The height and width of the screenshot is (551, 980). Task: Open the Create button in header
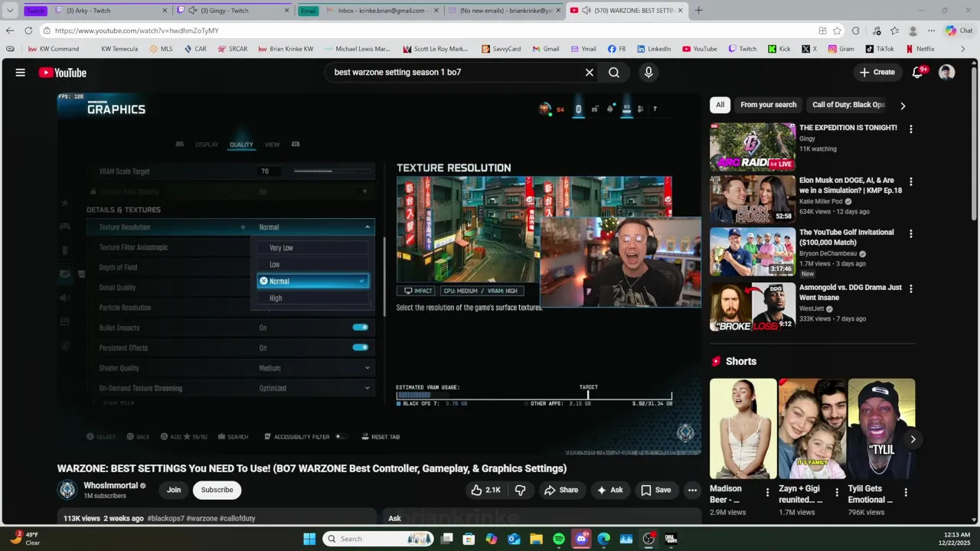click(877, 73)
